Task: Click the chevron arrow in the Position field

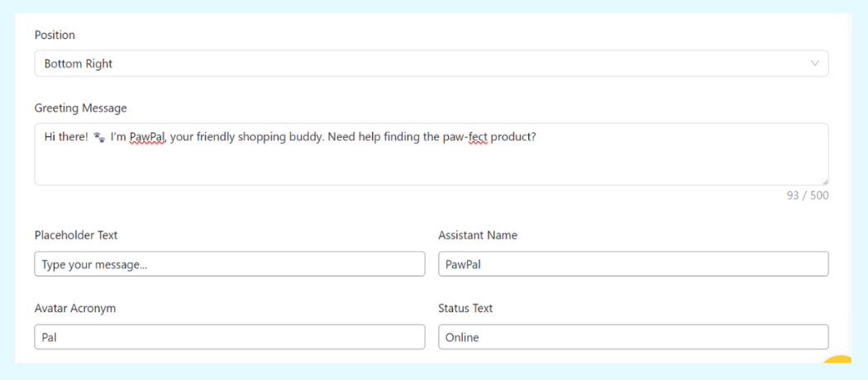Action: [x=815, y=64]
